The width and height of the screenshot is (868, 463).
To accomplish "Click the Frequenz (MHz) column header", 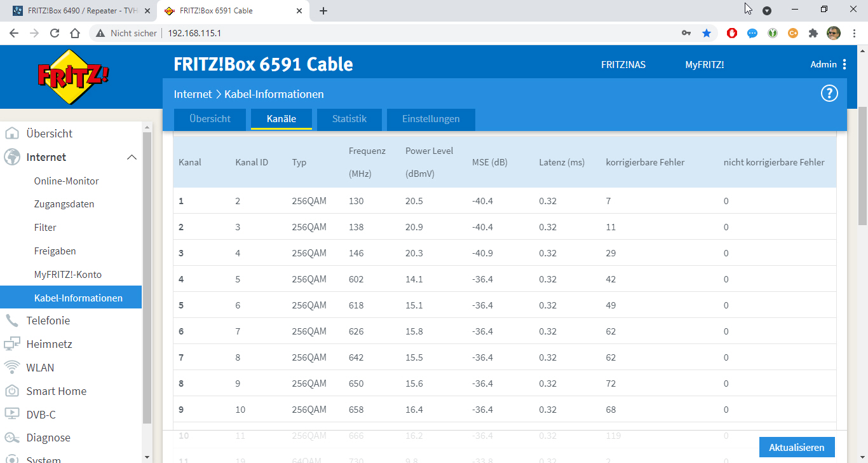I will click(367, 162).
